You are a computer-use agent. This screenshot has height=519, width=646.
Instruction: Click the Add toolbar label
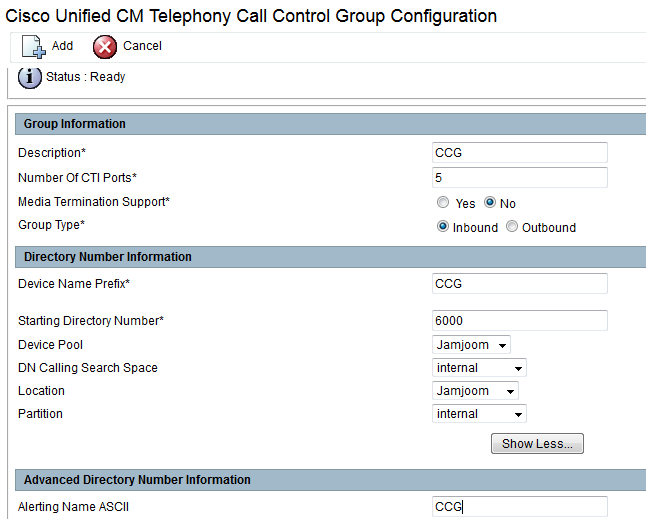(62, 46)
